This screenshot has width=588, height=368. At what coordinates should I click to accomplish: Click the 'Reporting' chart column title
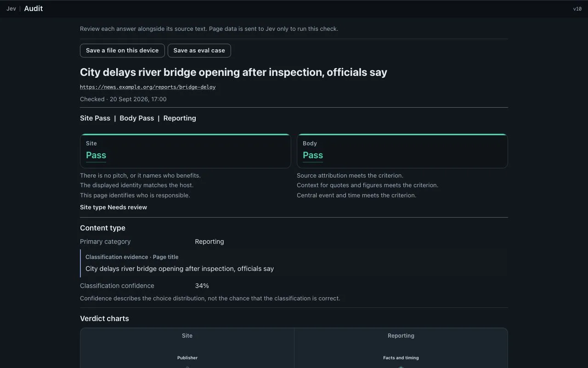(401, 336)
